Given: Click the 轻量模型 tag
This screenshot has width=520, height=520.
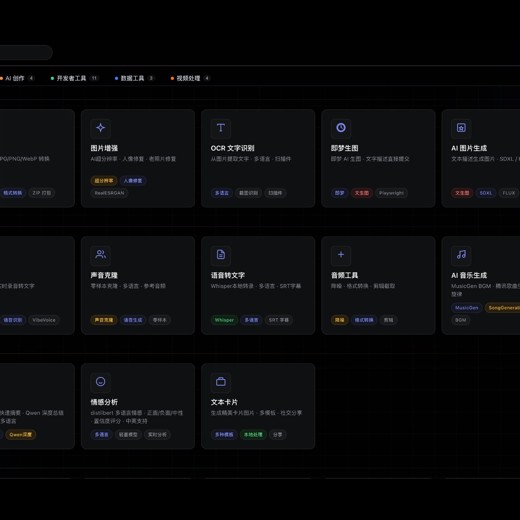Looking at the screenshot, I should (128, 435).
